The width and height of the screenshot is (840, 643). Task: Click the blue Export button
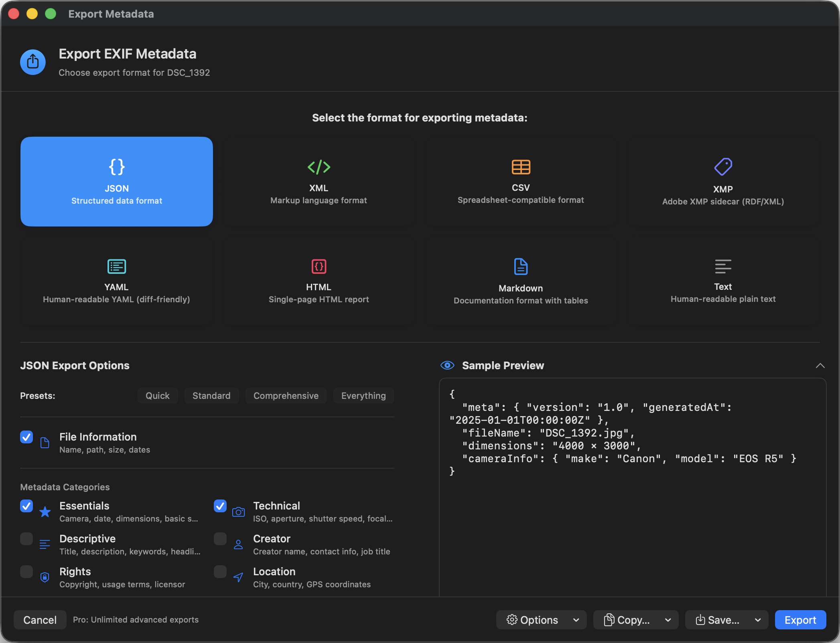[x=800, y=620]
